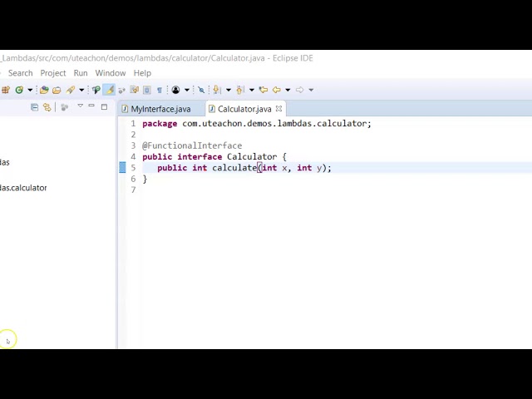Click the Pin Editor icon
Viewport: 532px width, 399px height.
point(201,90)
